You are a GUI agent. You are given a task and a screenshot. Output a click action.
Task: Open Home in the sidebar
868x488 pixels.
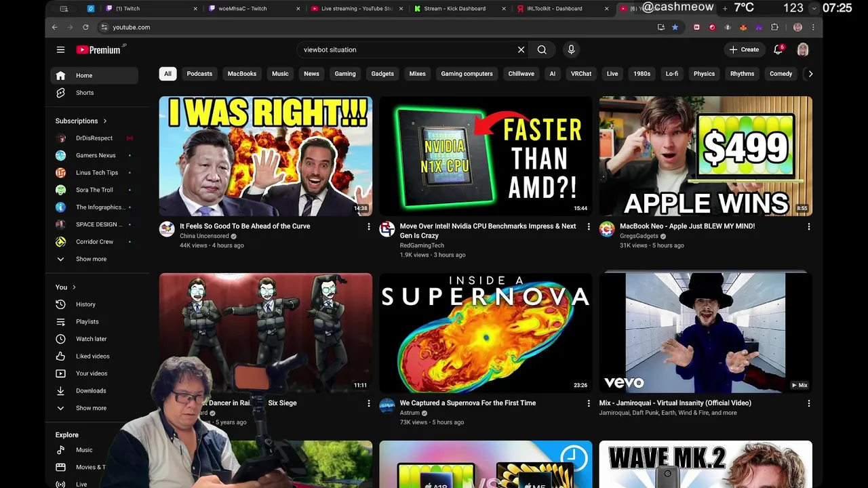tap(94, 75)
